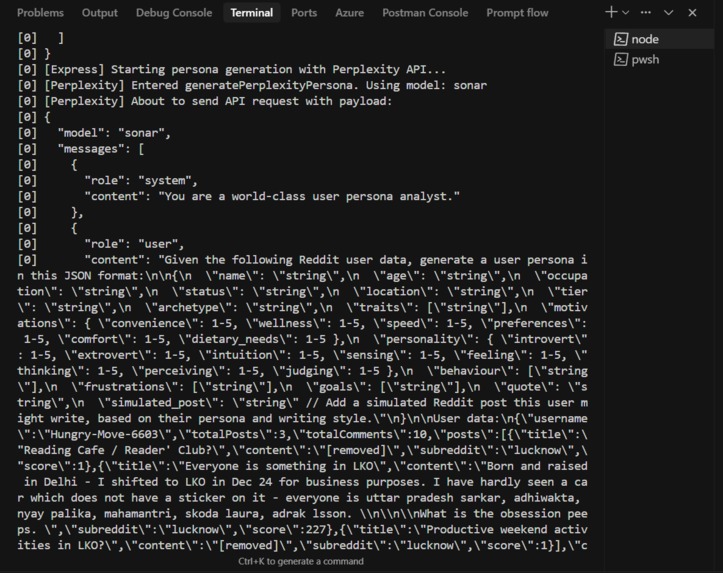
Task: Click the node terminal icon
Action: [621, 39]
